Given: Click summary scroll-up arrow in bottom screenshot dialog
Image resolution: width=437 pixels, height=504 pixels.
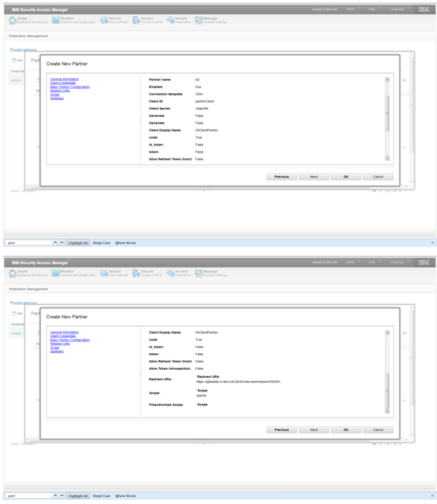Looking at the screenshot, I should (387, 333).
